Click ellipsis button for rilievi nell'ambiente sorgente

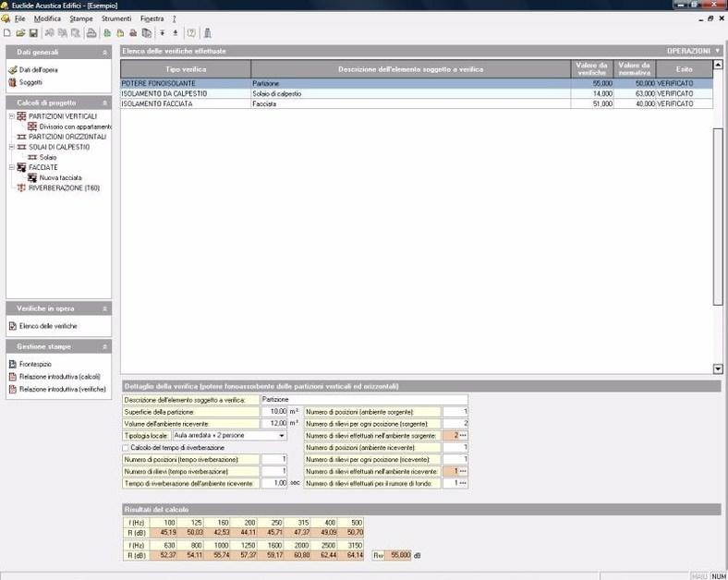coord(463,435)
